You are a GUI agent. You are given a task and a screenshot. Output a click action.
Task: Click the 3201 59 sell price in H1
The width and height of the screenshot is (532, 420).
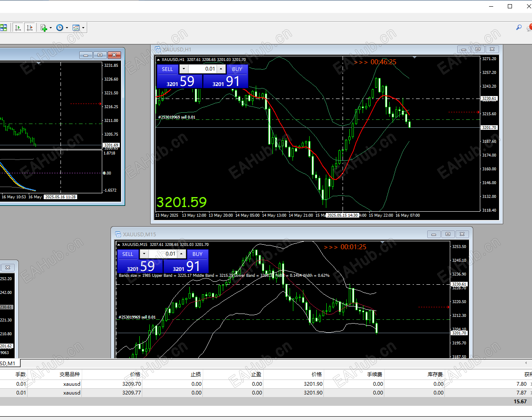click(x=179, y=81)
